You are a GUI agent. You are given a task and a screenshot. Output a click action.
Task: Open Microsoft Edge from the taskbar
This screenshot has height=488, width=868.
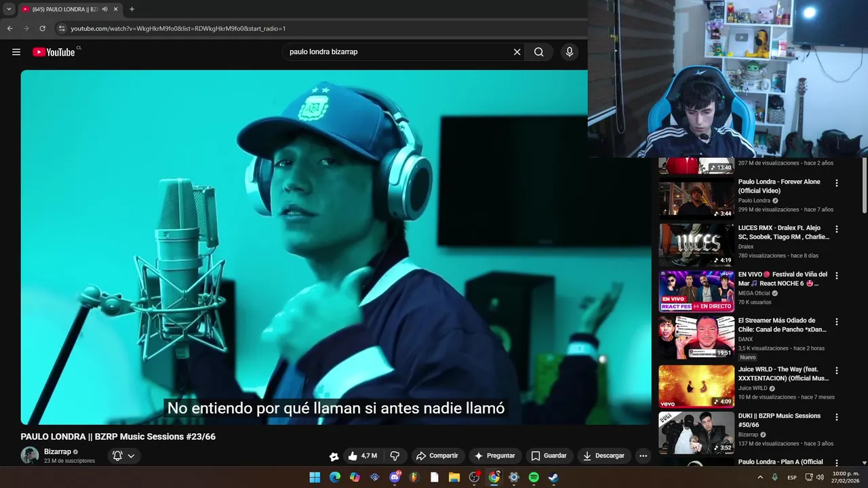coord(335,477)
